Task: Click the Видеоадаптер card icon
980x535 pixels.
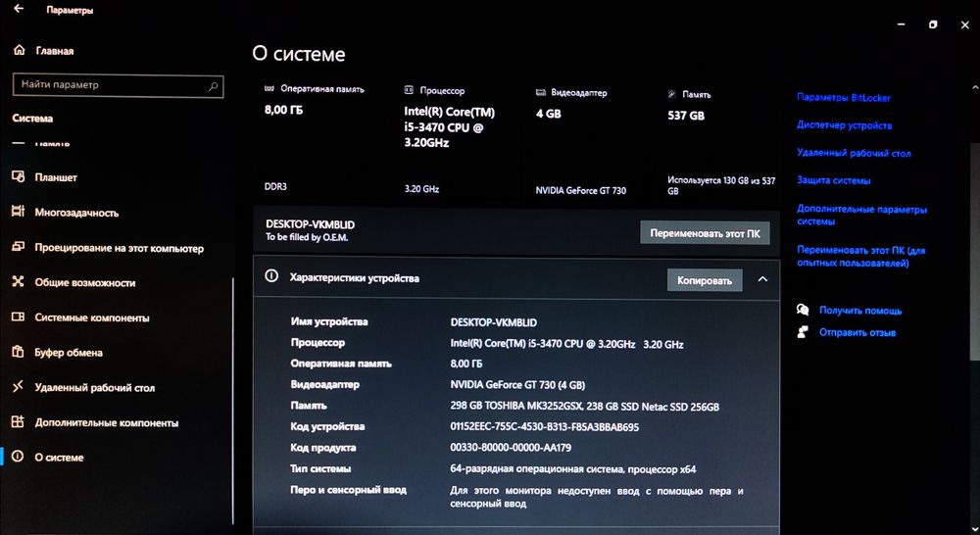Action: coord(541,92)
